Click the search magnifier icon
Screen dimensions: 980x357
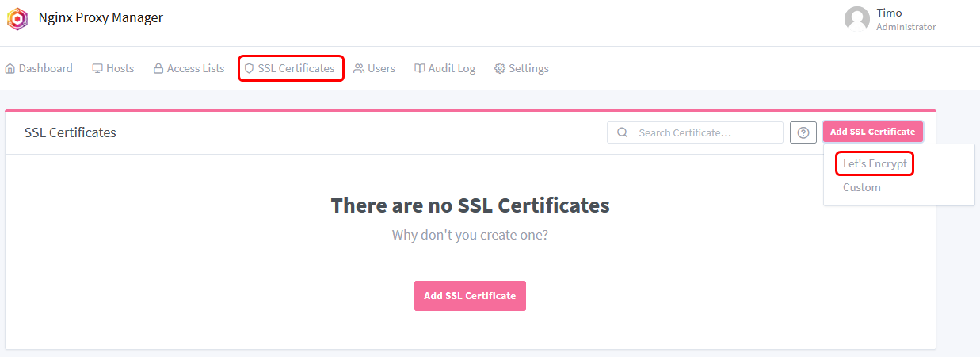pos(623,132)
